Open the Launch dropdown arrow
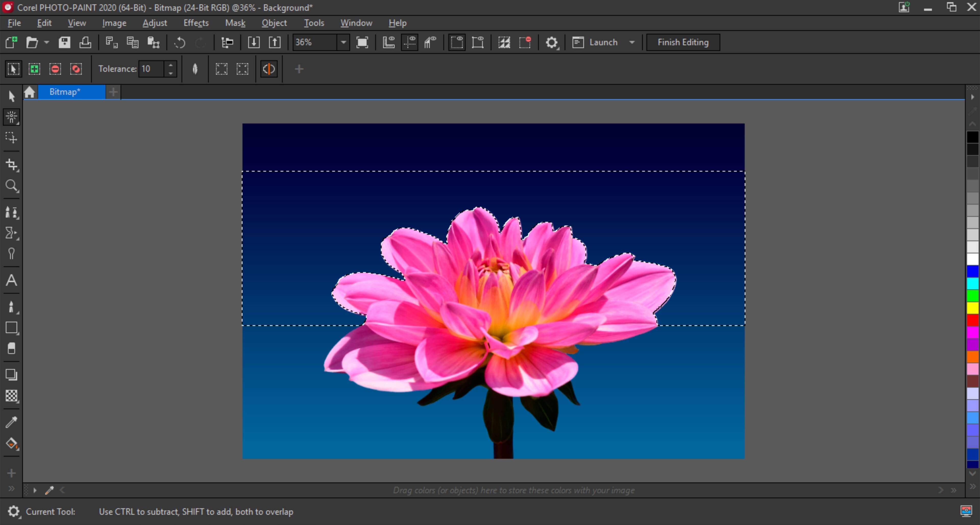The height and width of the screenshot is (525, 980). click(632, 42)
